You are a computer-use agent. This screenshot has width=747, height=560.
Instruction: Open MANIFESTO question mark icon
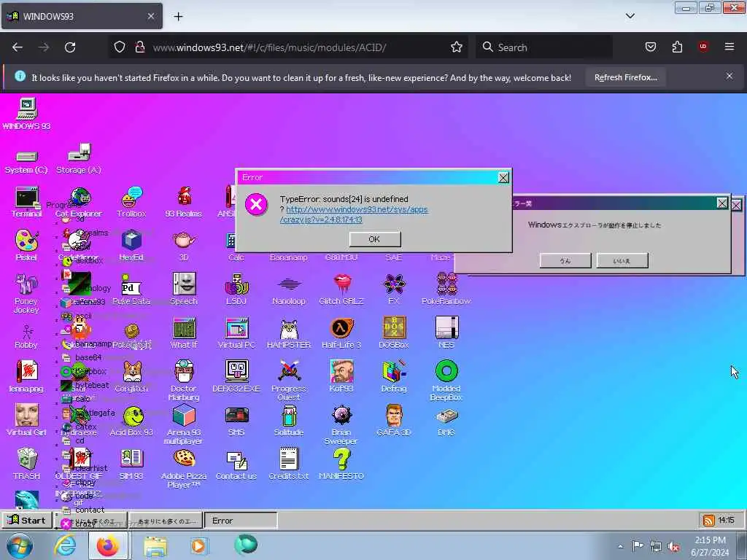point(341,459)
